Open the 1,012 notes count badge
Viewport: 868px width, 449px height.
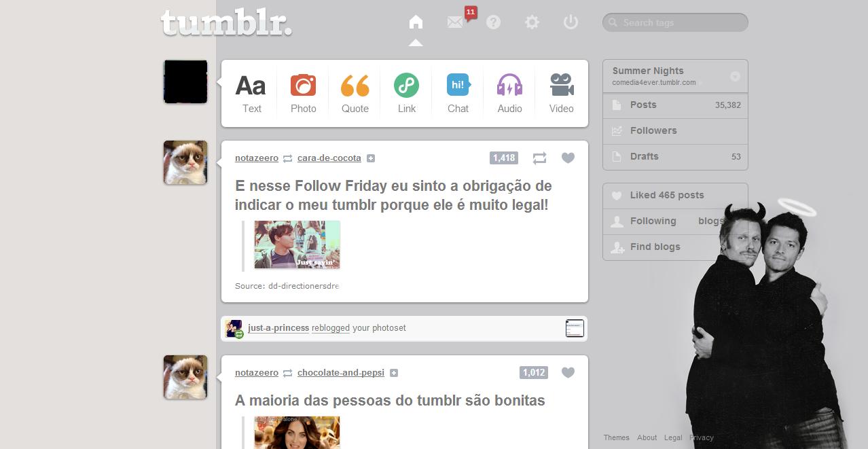point(534,372)
